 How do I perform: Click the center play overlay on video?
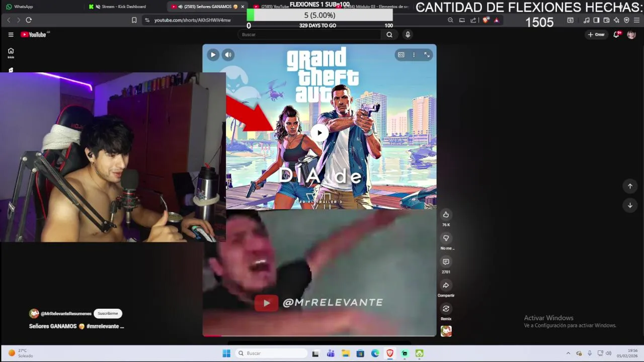[319, 133]
